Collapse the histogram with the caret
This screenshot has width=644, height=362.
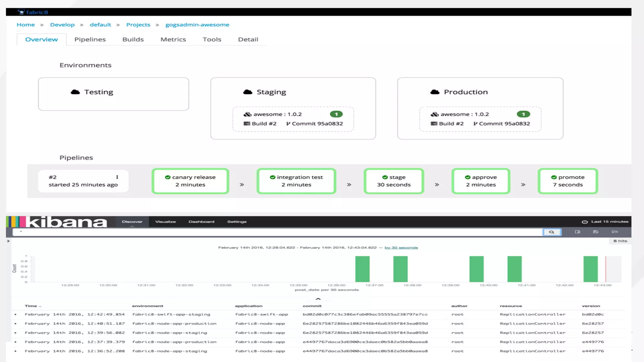tap(318, 299)
